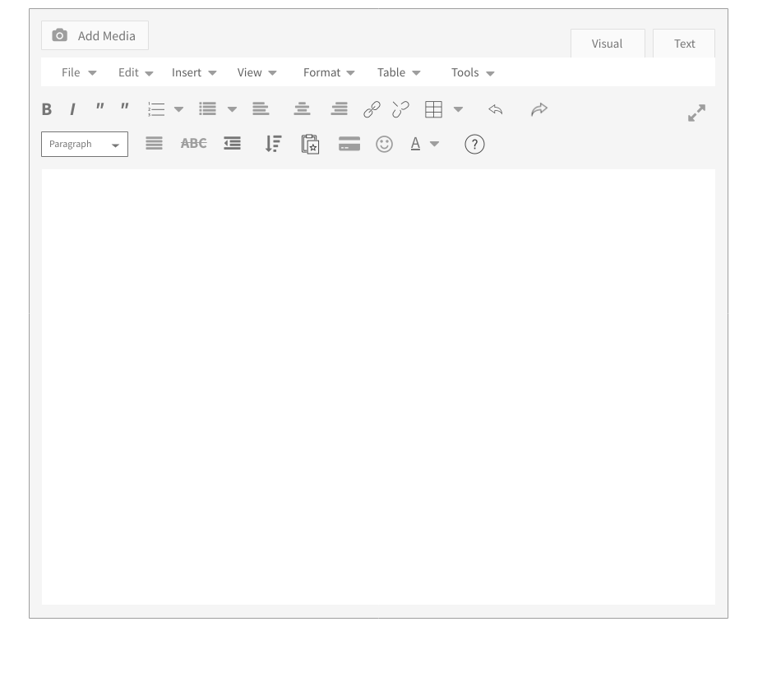Apply strikethrough formatting

pyautogui.click(x=193, y=143)
